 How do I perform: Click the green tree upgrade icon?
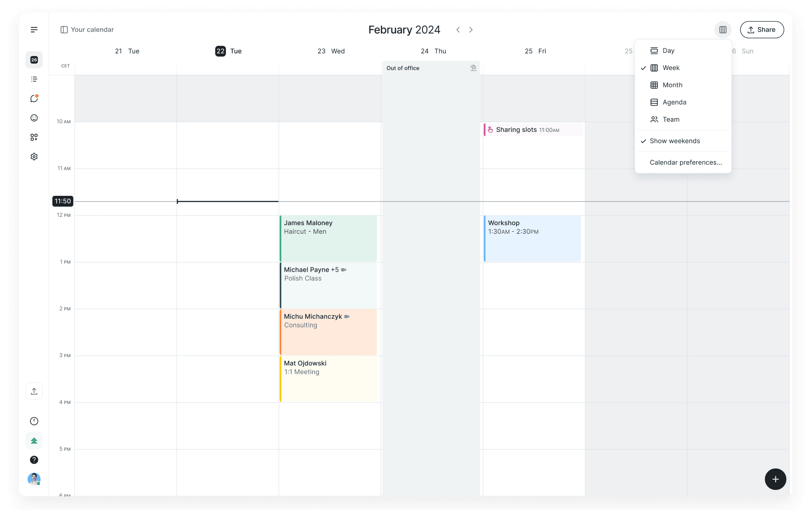click(34, 441)
